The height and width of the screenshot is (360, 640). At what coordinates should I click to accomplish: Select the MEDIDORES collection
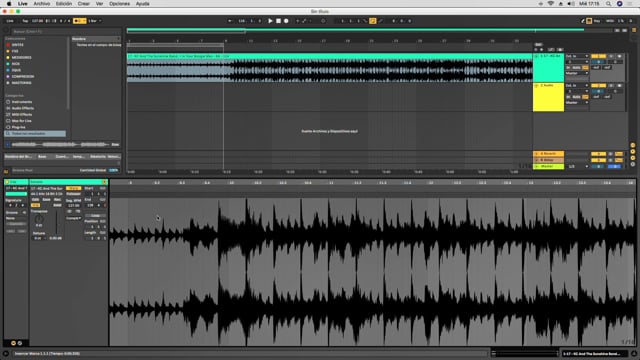click(21, 58)
